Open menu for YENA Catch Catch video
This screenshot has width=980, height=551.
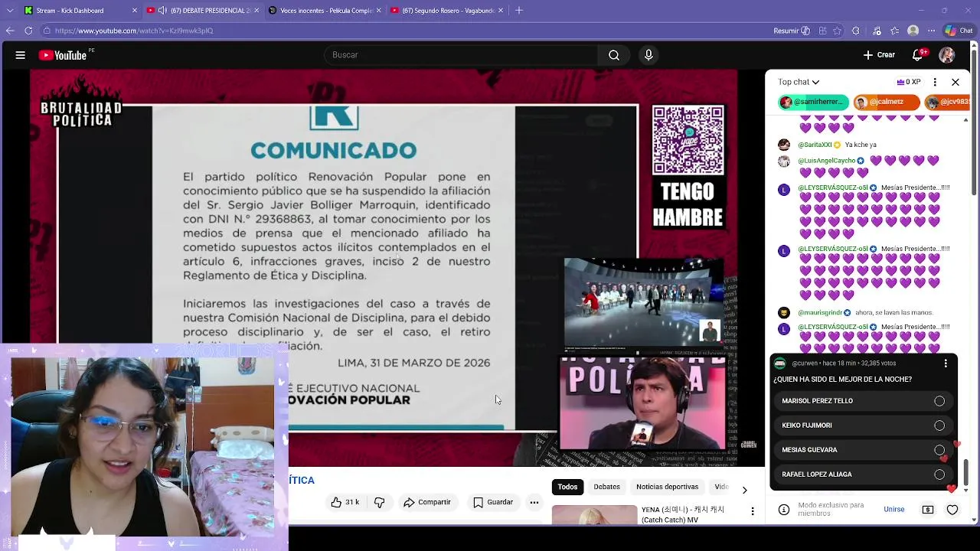pyautogui.click(x=752, y=511)
